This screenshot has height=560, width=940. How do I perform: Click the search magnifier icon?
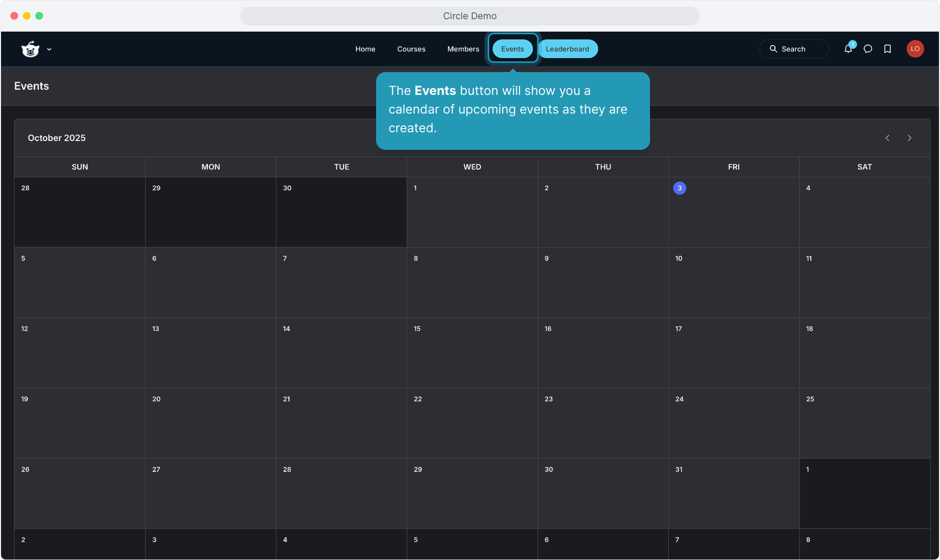tap(773, 49)
